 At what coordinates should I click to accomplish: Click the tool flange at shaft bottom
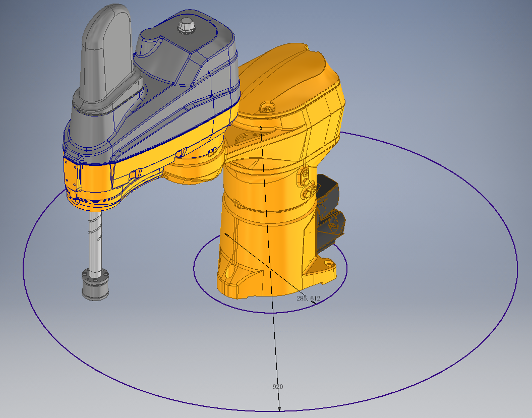coord(94,286)
